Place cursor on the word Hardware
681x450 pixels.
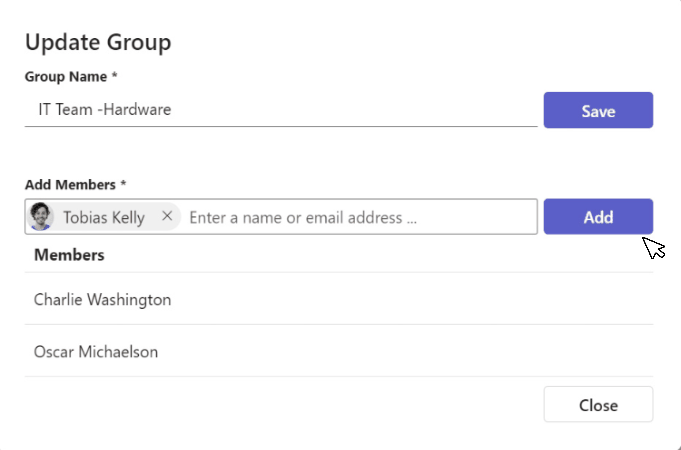click(137, 109)
